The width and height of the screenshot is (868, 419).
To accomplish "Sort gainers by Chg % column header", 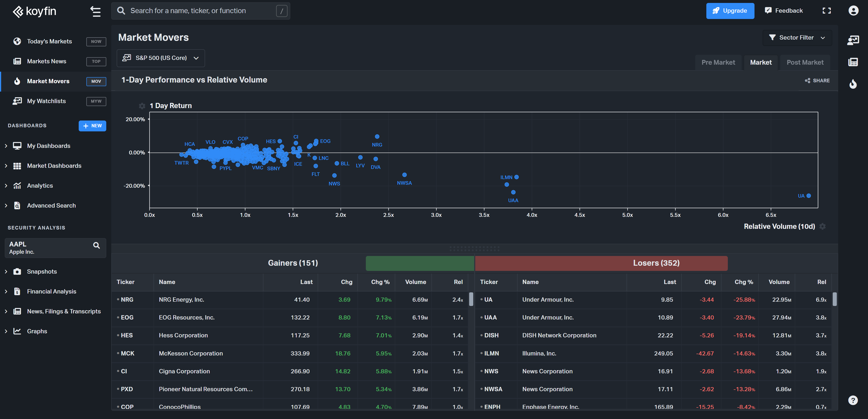I will tap(380, 282).
